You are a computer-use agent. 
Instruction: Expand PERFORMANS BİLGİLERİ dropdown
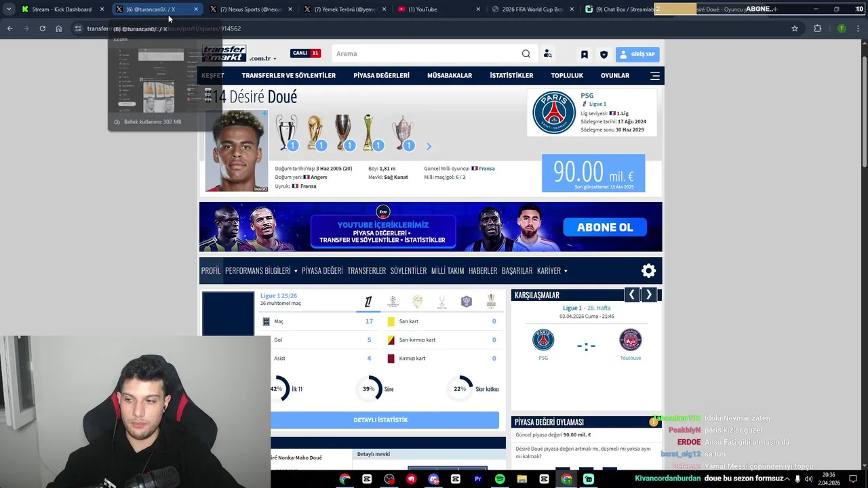[x=261, y=270]
